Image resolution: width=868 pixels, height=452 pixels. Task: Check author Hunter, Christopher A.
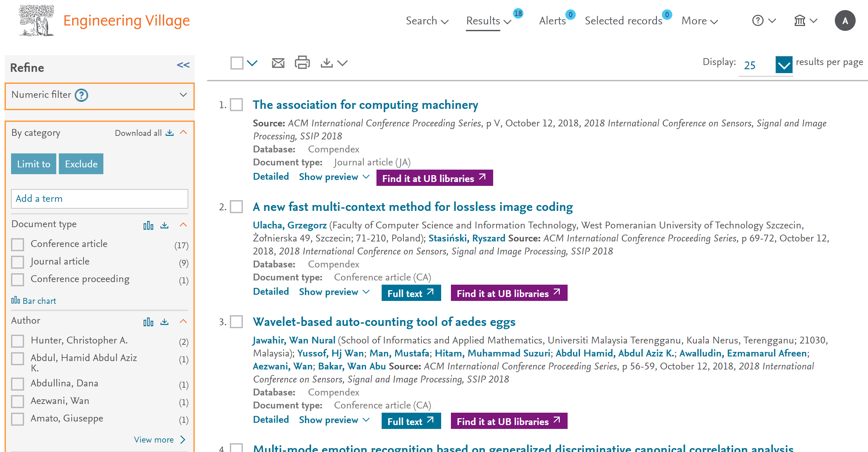18,341
